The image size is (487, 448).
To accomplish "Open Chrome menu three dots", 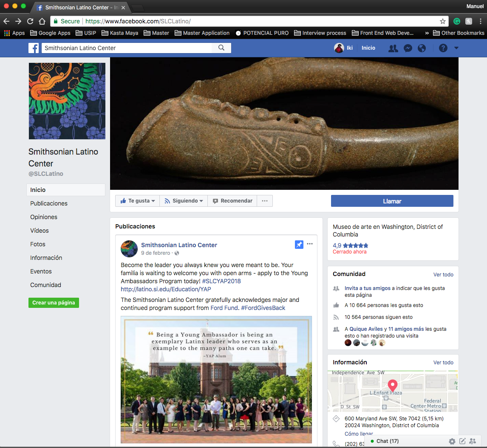I will click(x=481, y=21).
